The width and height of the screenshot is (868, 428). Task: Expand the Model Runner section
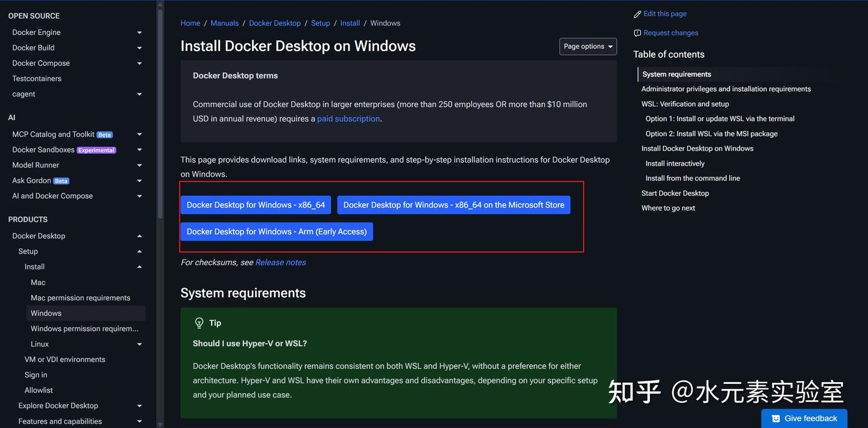coord(139,165)
